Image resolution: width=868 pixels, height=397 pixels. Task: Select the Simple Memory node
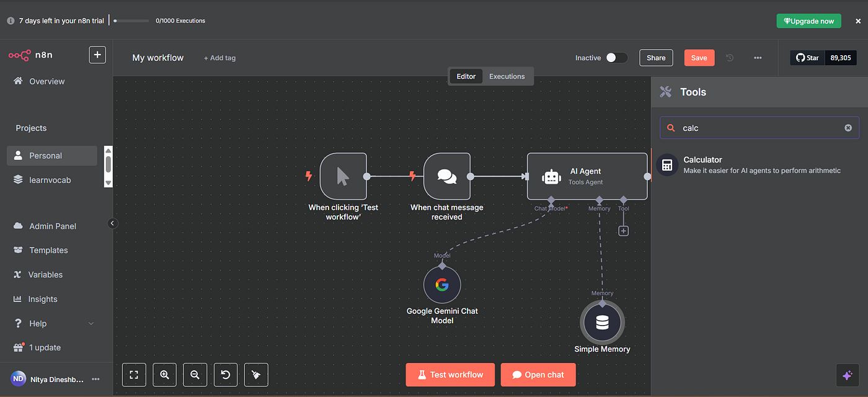pos(602,323)
